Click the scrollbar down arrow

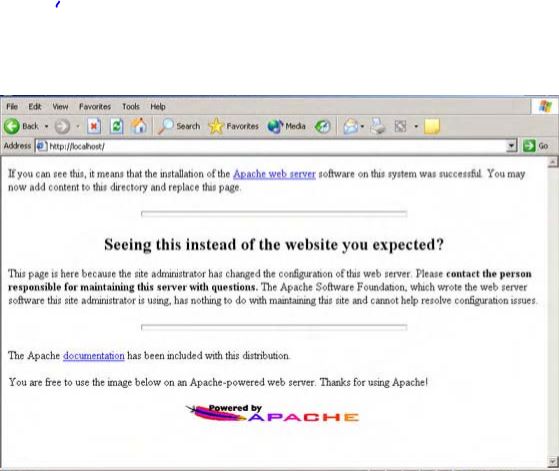553,461
